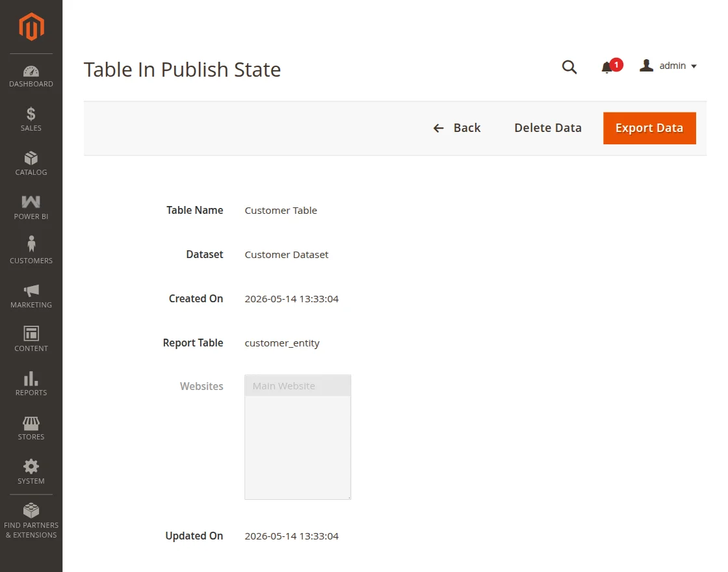Click the Updated On date value
Viewport: 728px width, 572px height.
(x=292, y=536)
